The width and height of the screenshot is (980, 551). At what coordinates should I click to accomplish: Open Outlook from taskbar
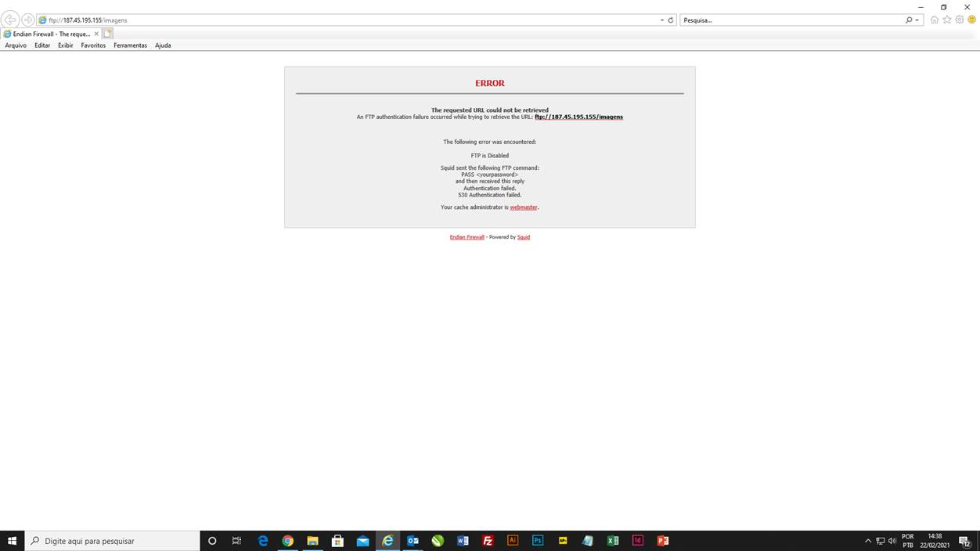[x=413, y=541]
